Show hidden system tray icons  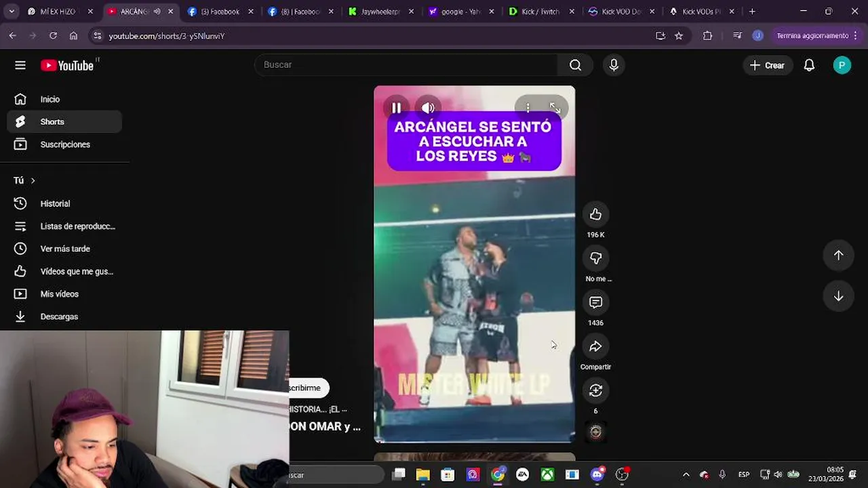(686, 474)
